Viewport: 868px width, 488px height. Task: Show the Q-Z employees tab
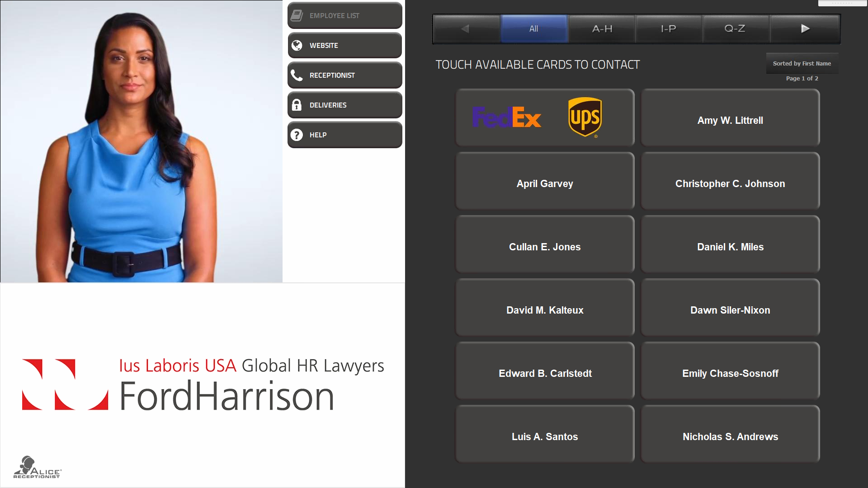(735, 29)
